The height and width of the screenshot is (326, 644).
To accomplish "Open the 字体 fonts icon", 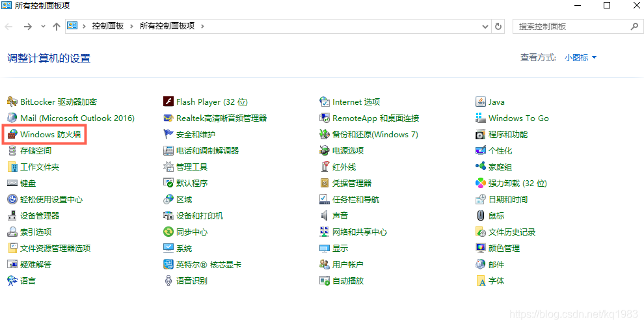I will (x=481, y=281).
